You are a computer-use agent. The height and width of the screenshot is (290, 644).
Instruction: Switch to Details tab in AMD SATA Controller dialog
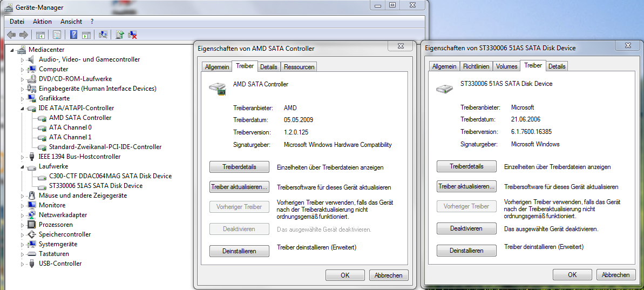(269, 67)
